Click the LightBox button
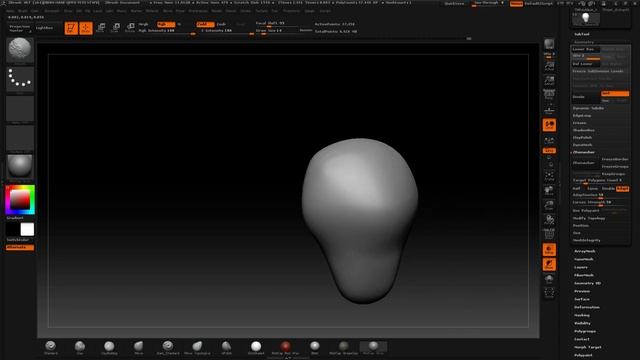This screenshot has height=360, width=640. click(x=44, y=28)
